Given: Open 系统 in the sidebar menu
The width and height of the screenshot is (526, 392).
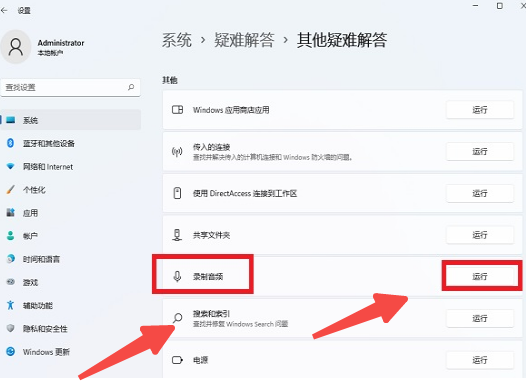Looking at the screenshot, I should point(70,120).
